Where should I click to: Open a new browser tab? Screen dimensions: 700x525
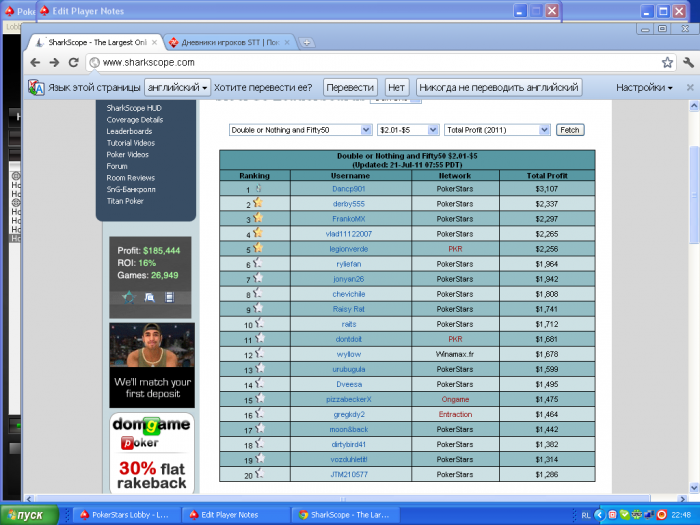point(306,43)
